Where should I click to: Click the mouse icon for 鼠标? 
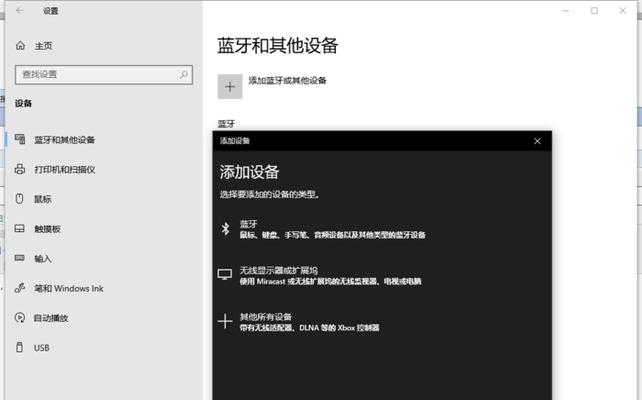[x=19, y=199]
